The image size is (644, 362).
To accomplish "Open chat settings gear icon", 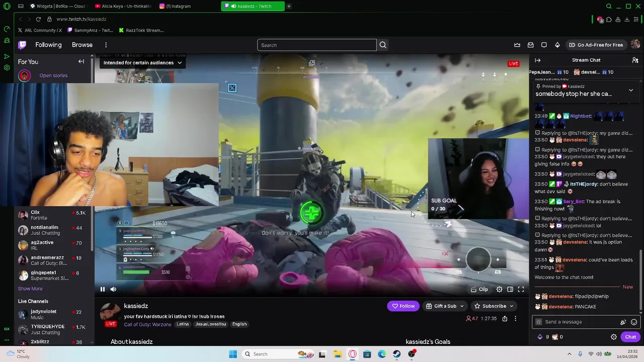I will click(614, 337).
